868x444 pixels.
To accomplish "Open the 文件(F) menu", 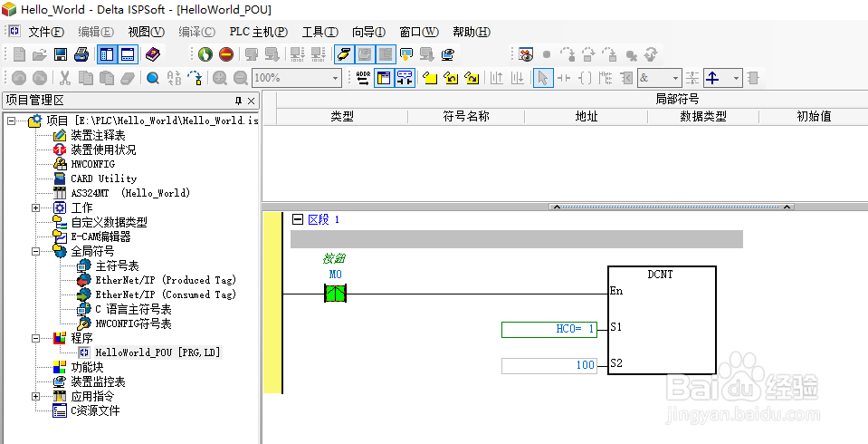I will pyautogui.click(x=46, y=32).
